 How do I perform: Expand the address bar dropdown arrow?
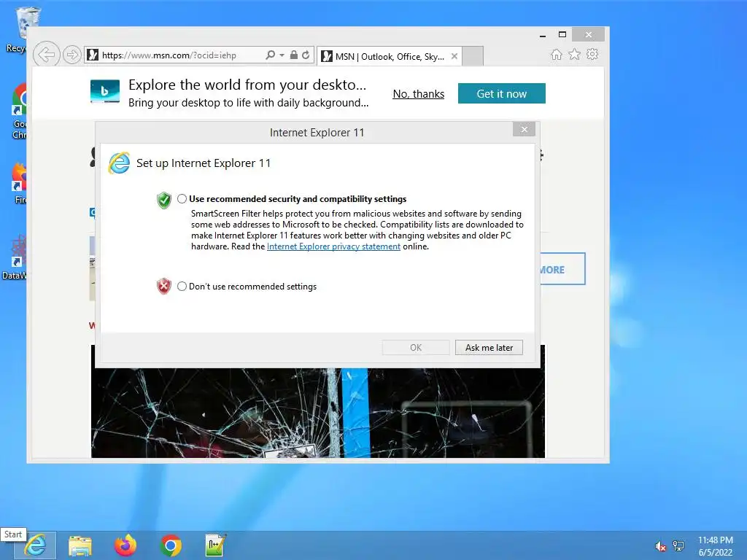pyautogui.click(x=282, y=55)
